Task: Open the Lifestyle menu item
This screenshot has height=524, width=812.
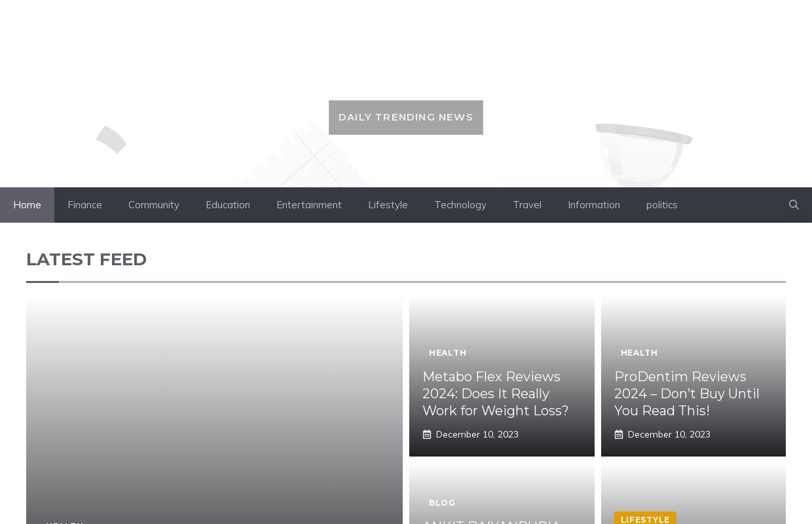Action: pos(388,205)
